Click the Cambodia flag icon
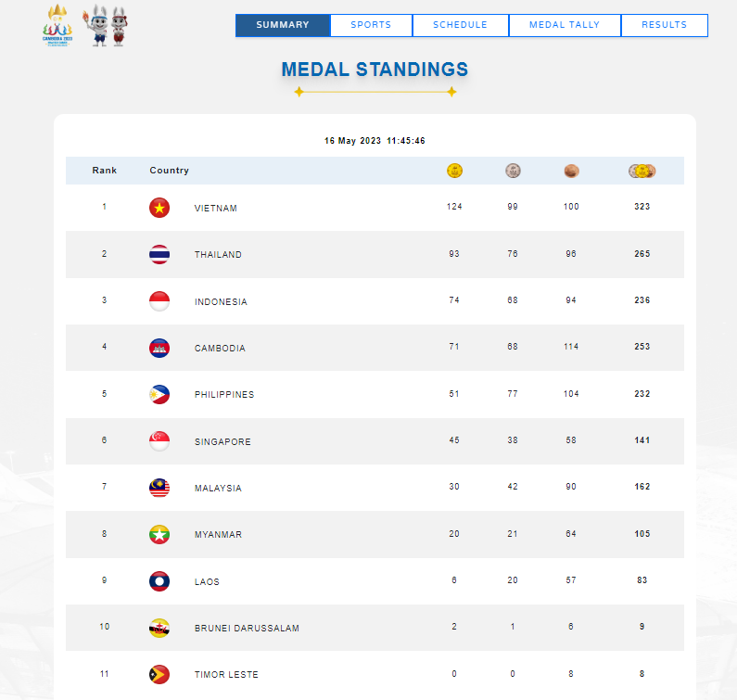 point(159,348)
